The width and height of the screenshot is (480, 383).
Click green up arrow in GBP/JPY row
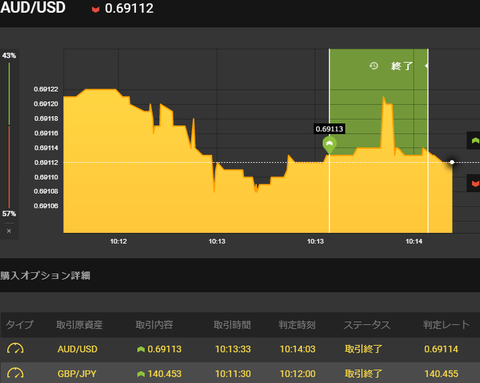[141, 374]
